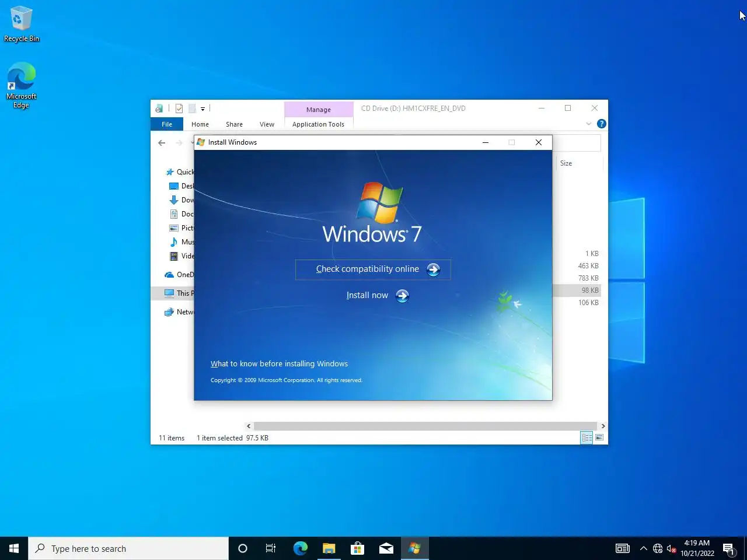This screenshot has height=560, width=747.
Task: Switch to Share ribbon tab
Action: click(x=234, y=124)
